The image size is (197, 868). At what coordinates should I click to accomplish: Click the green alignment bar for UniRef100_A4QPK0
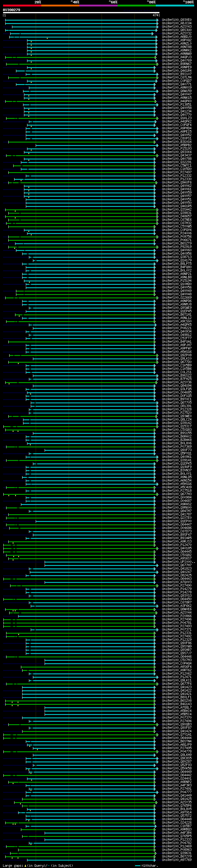(81, 101)
